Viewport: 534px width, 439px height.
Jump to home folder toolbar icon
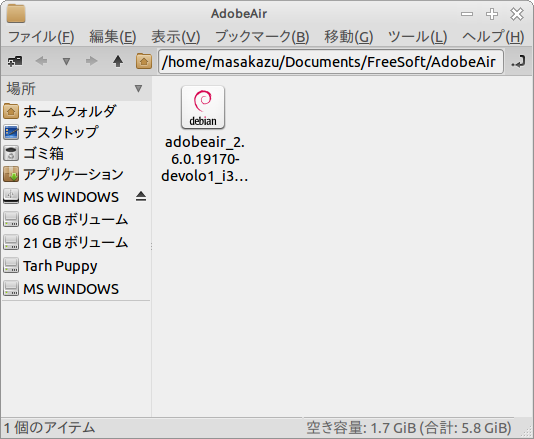click(x=144, y=62)
